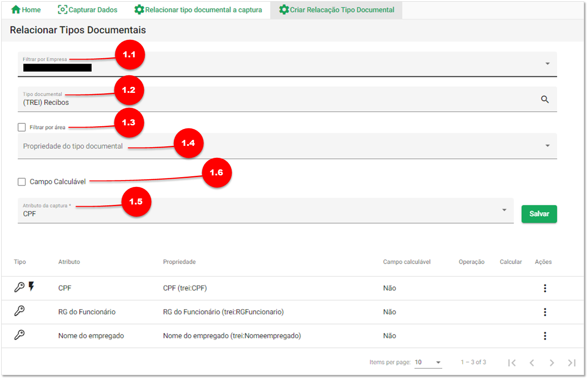Click the lightning bolt icon in the CPF row
588x379 pixels.
tap(31, 287)
